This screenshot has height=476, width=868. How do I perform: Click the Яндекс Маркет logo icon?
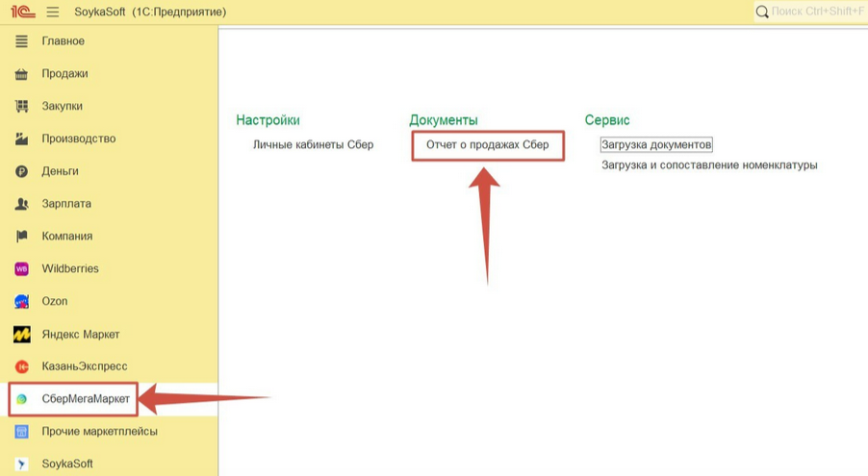(22, 335)
